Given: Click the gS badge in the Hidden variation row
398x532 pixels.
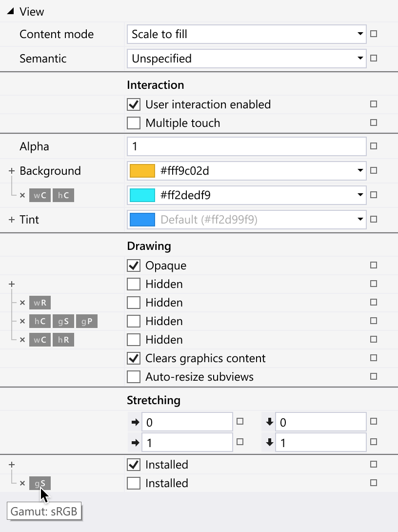Looking at the screenshot, I should [63, 321].
